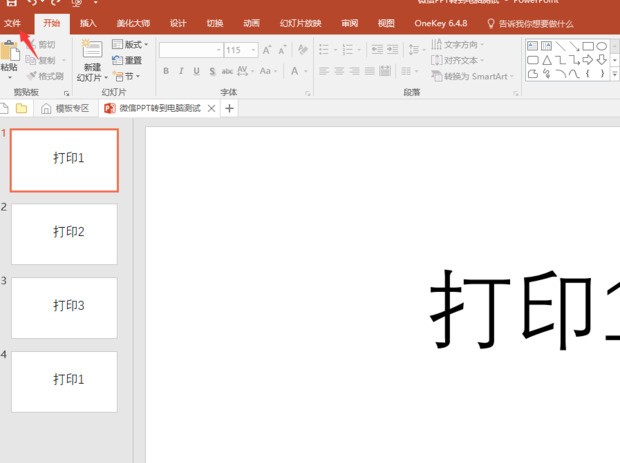Screen dimensions: 620x463
Task: Toggle Underline text formatting
Action: point(196,71)
